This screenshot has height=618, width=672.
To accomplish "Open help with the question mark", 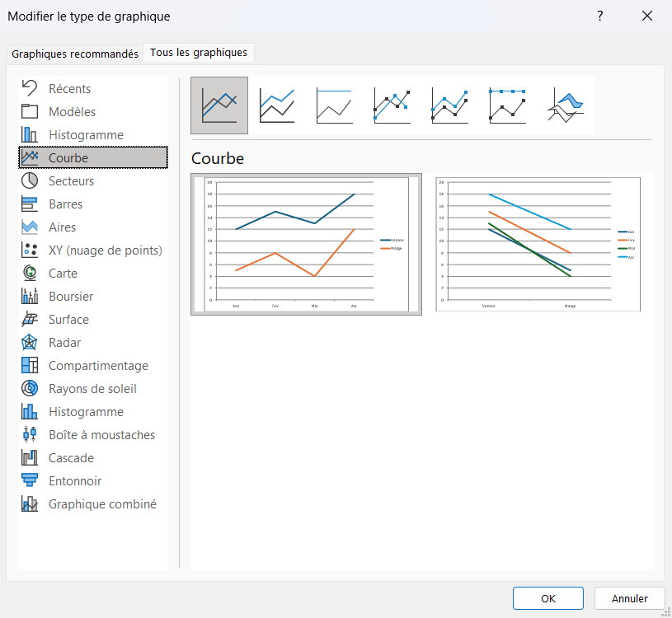I will coord(600,16).
